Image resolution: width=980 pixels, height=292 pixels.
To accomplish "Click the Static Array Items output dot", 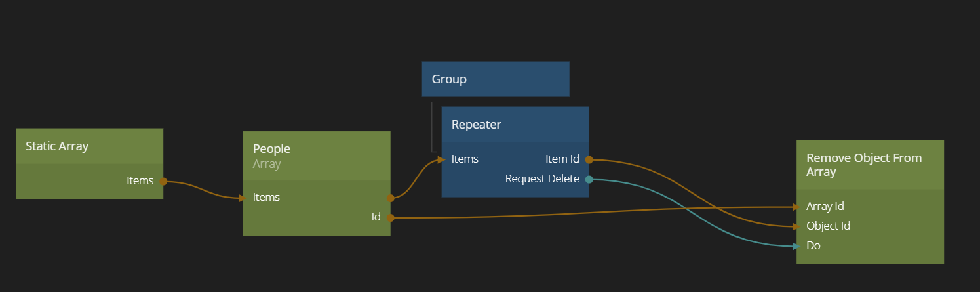I will 163,181.
